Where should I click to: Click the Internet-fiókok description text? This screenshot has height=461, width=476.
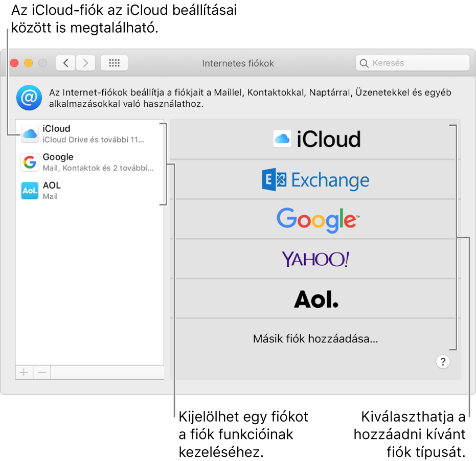click(250, 98)
